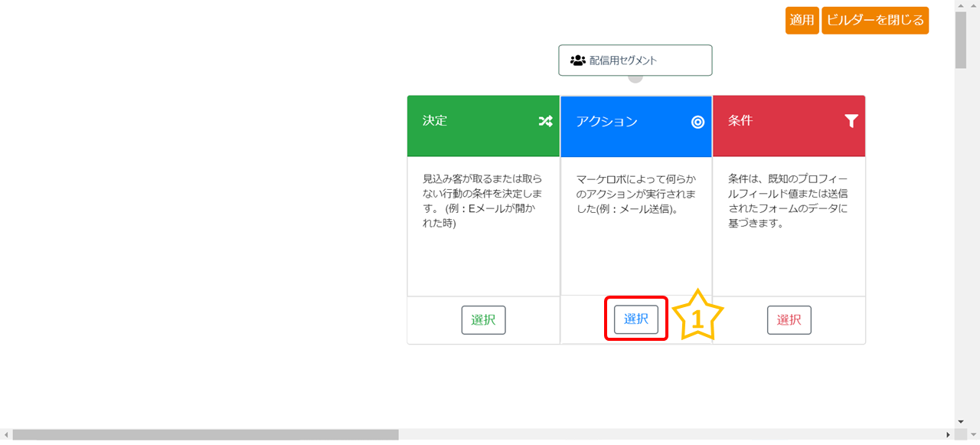Click the horizontal scrollbar left arrow

pos(6,435)
